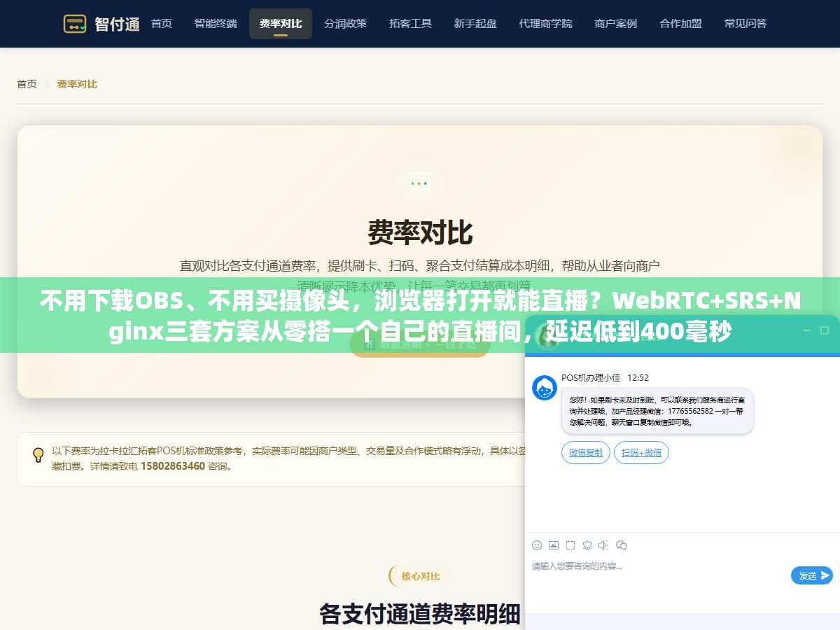Select the 费率对比 nav tab
This screenshot has height=630, width=840.
coord(281,24)
